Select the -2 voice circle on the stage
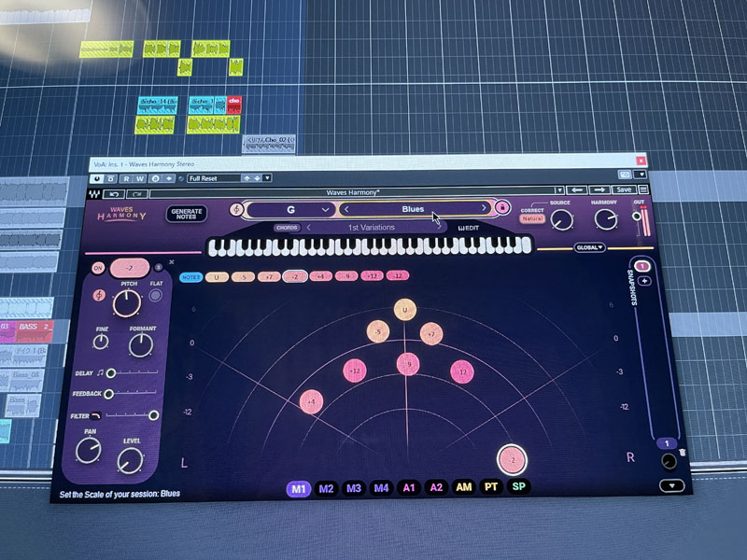Screen dimensions: 747x560 click(x=512, y=460)
